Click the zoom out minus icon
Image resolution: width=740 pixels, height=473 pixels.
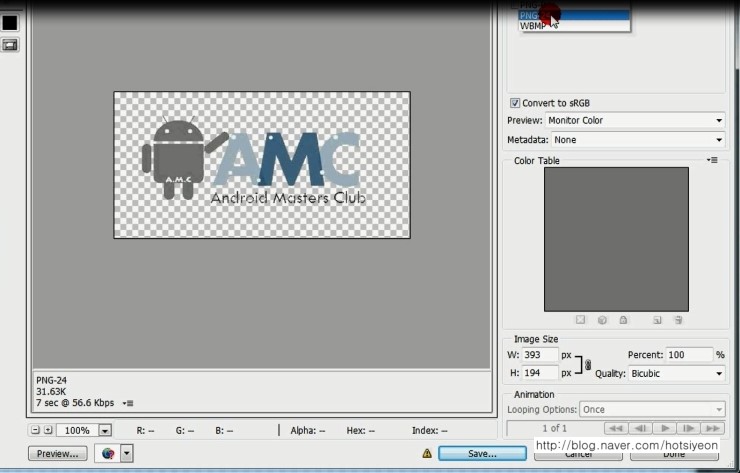point(35,430)
